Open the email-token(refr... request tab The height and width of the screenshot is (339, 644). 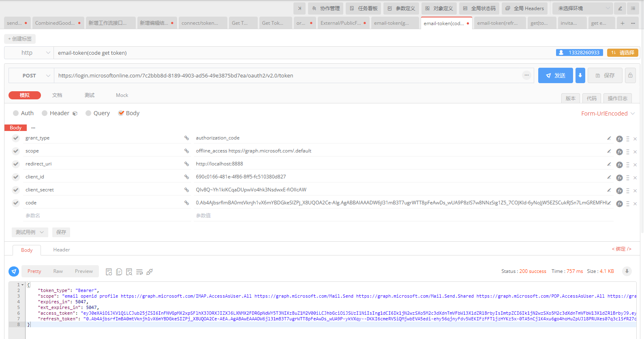tap(499, 23)
